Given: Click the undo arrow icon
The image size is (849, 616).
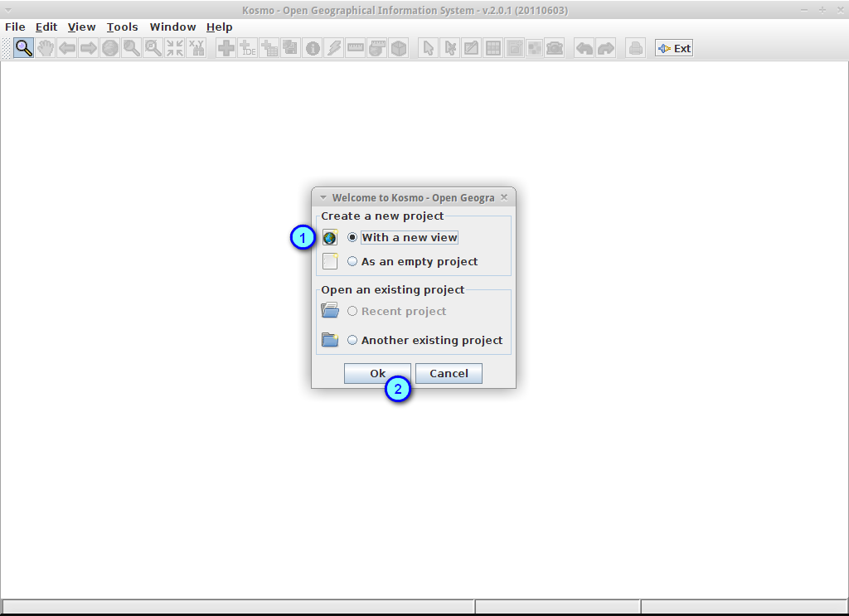Looking at the screenshot, I should pos(585,48).
